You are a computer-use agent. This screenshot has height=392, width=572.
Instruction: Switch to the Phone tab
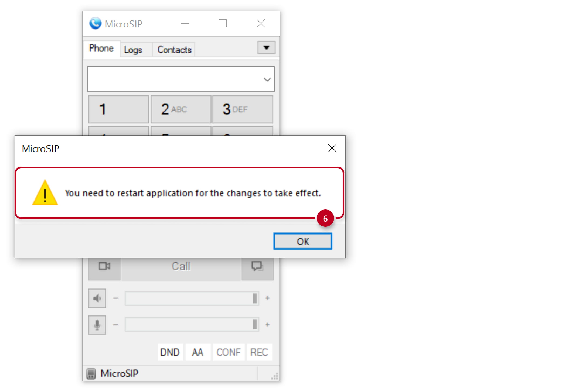101,49
